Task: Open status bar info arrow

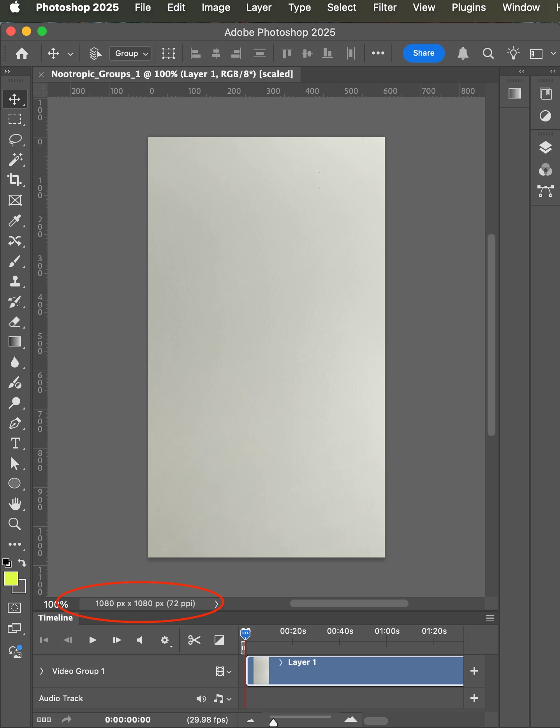Action: (x=217, y=604)
